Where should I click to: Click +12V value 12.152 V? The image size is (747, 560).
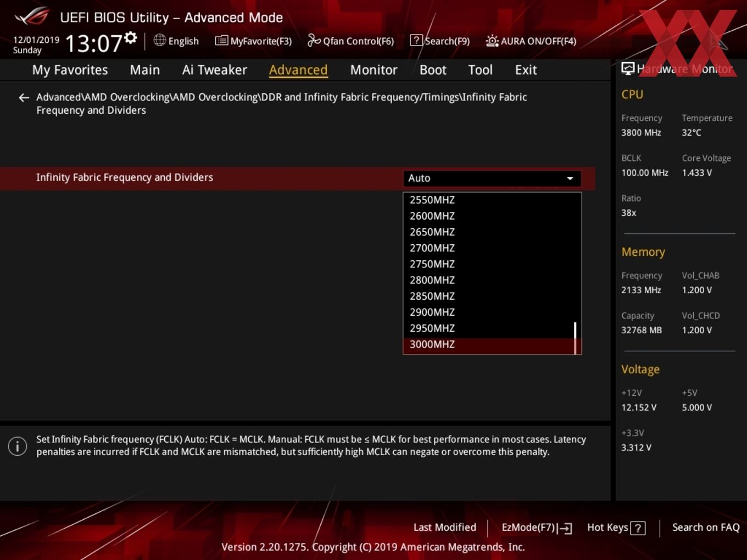coord(639,407)
